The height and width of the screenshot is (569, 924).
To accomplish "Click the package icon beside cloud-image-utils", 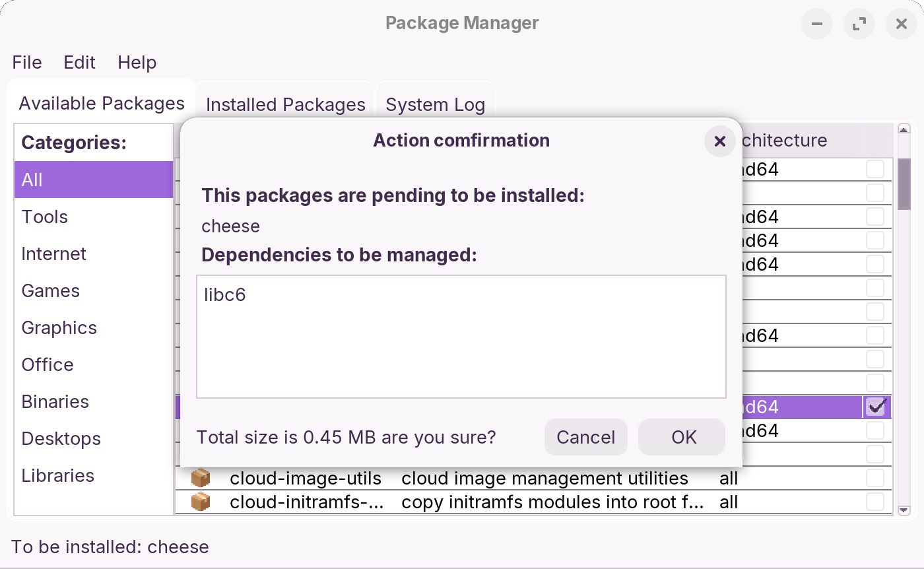I will tap(199, 478).
